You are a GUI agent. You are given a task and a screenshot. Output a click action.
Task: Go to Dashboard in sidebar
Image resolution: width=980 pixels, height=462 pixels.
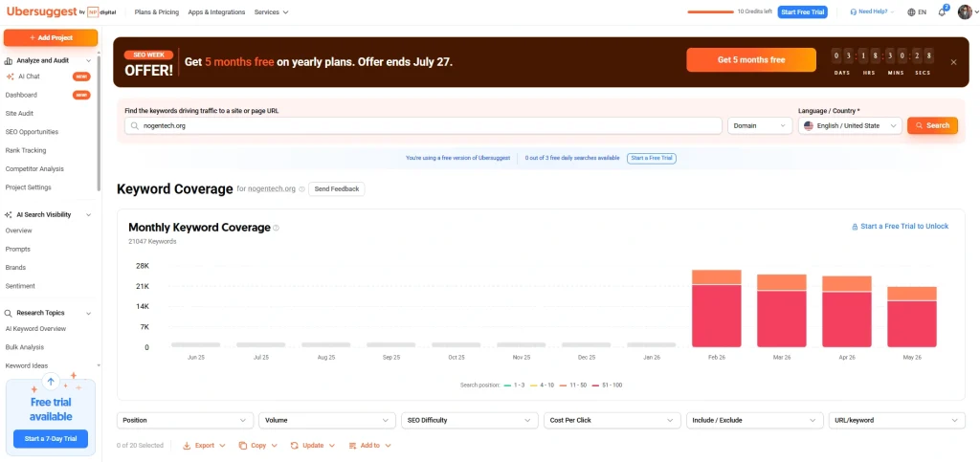[x=21, y=95]
